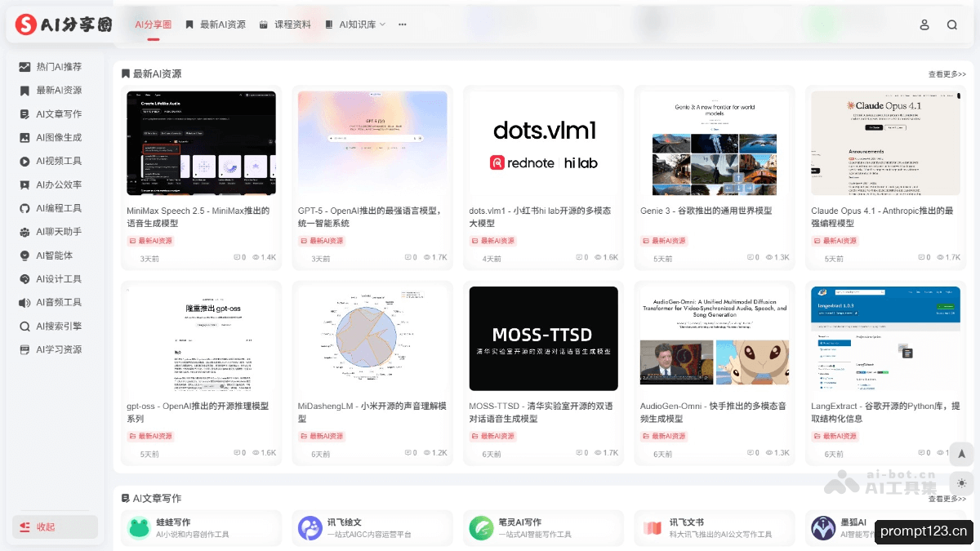Click the AI文章写作 icon in the sidebar
Viewport: 980px width, 551px height.
[x=24, y=114]
